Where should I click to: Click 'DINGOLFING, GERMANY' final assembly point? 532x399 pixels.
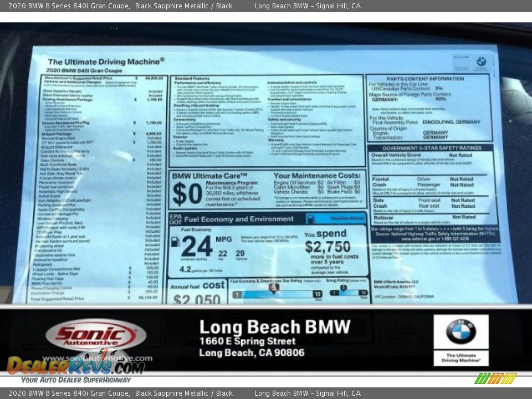tap(451, 122)
